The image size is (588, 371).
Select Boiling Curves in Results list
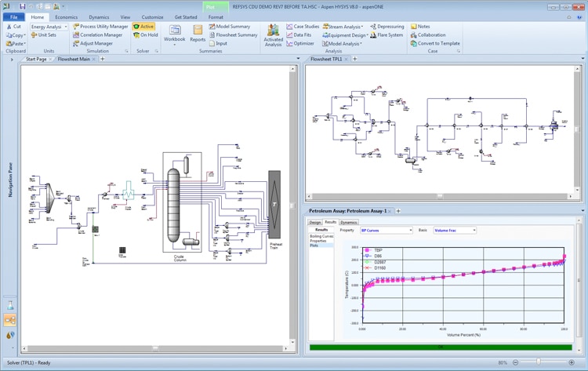321,236
